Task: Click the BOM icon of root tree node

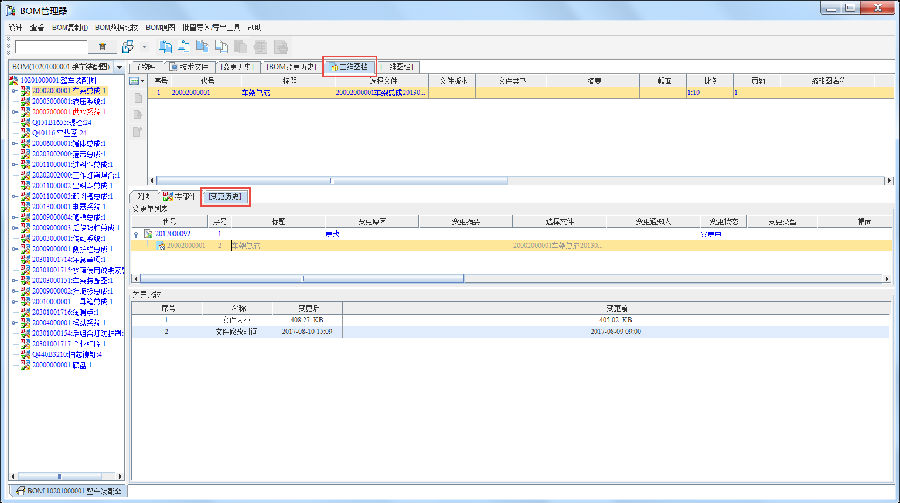Action: point(13,80)
